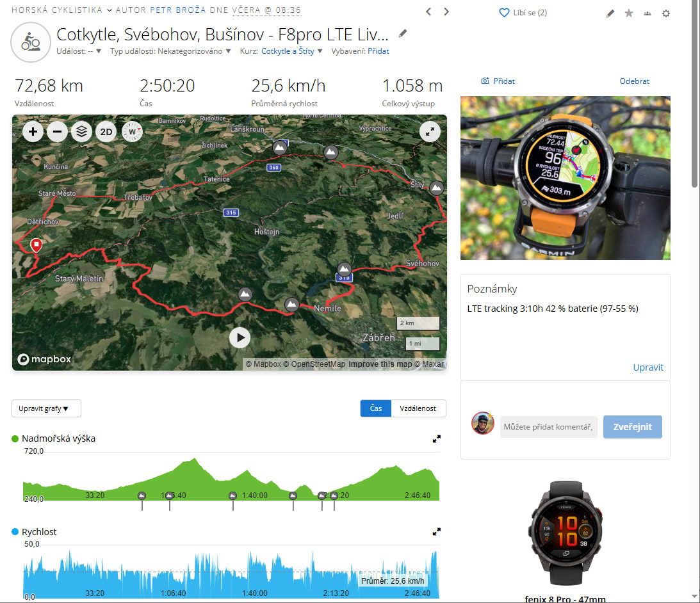Expand the map to fullscreen
700x603 pixels.
(430, 132)
